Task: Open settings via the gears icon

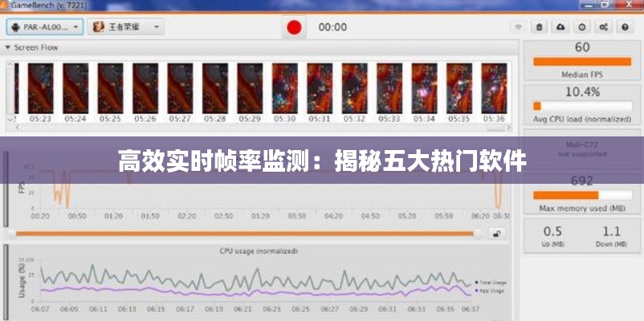Action: click(x=603, y=27)
